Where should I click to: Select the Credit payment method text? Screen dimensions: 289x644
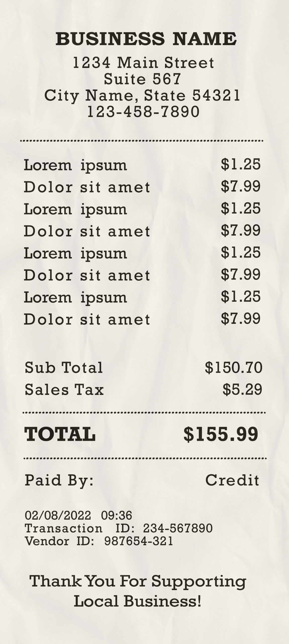(x=232, y=480)
